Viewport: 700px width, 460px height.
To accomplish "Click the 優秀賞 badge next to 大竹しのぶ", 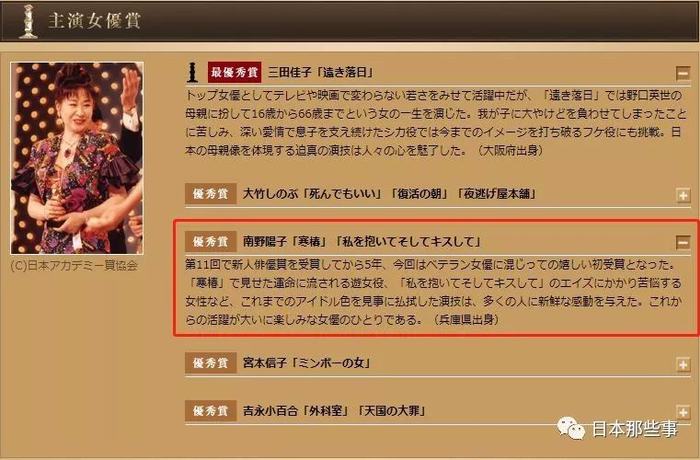I will (x=211, y=193).
